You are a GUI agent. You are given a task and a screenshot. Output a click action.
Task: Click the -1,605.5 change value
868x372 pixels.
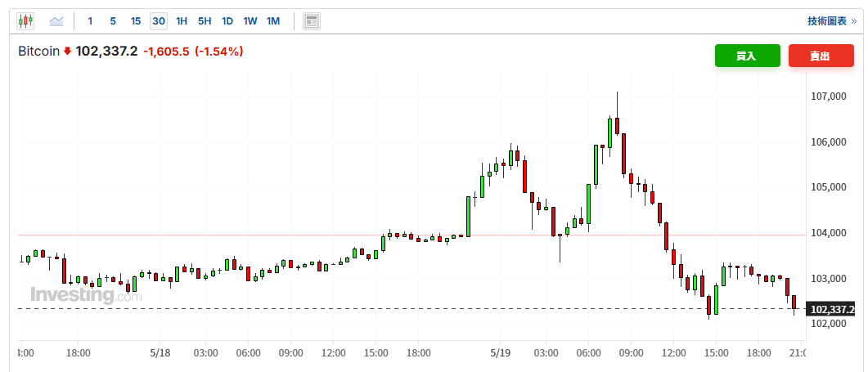(x=166, y=52)
